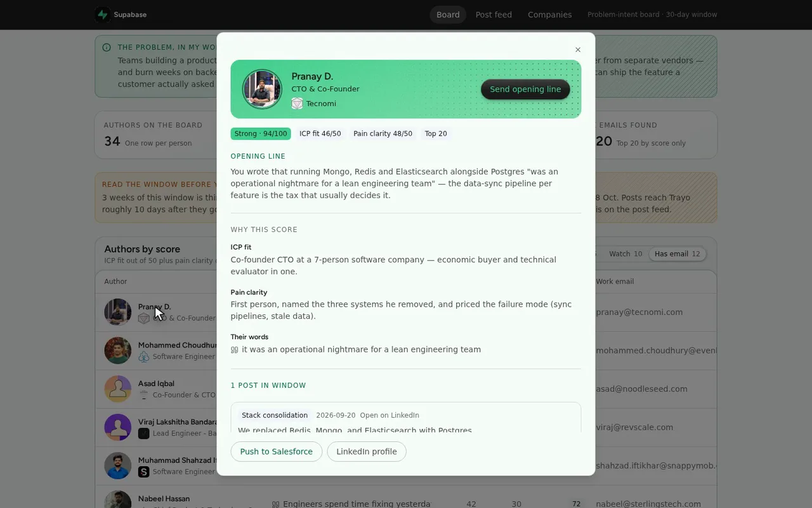Click pranay@tecnomi.com email cell

[639, 312]
